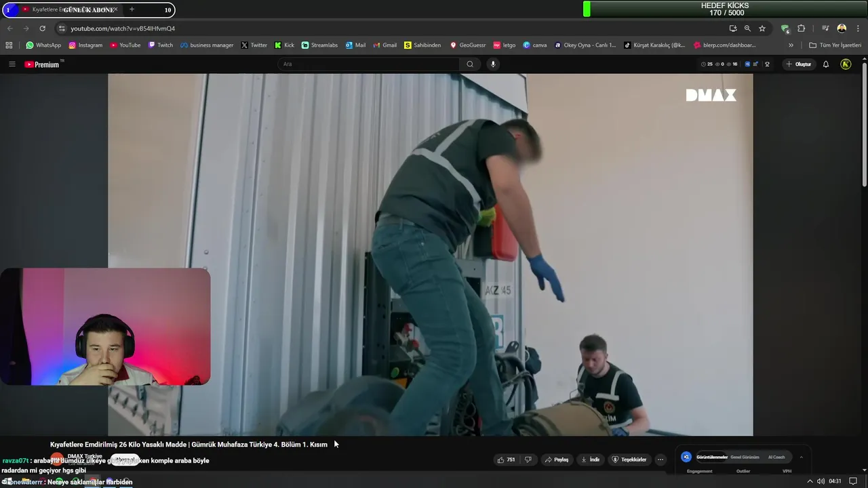Viewport: 868px width, 488px height.
Task: Reload the YouTube page
Action: click(42, 28)
